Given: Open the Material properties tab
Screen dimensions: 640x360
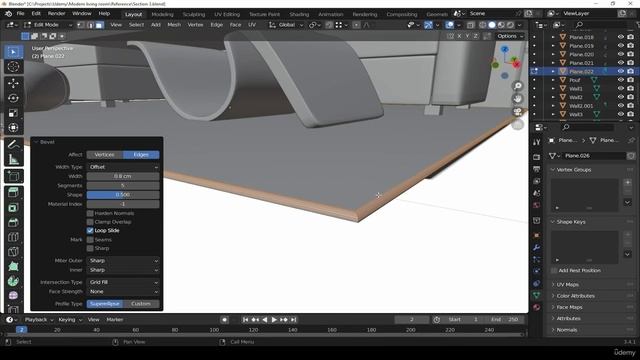Looking at the screenshot, I should [x=536, y=307].
